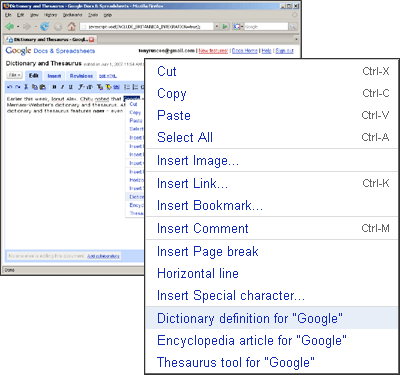
Task: Click the Firefox Stop loading icon
Action: coord(58,26)
